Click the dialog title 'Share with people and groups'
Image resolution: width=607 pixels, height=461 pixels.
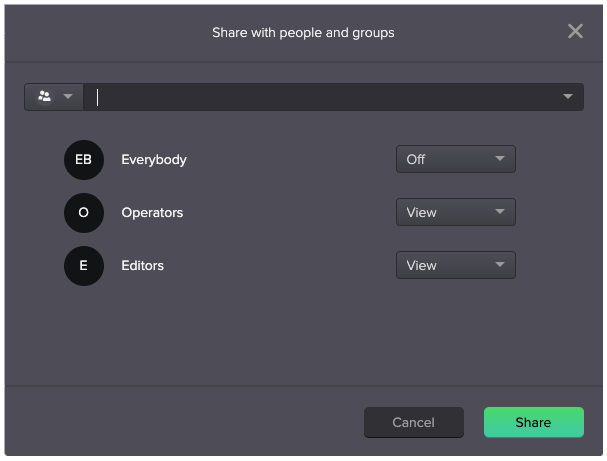coord(303,33)
